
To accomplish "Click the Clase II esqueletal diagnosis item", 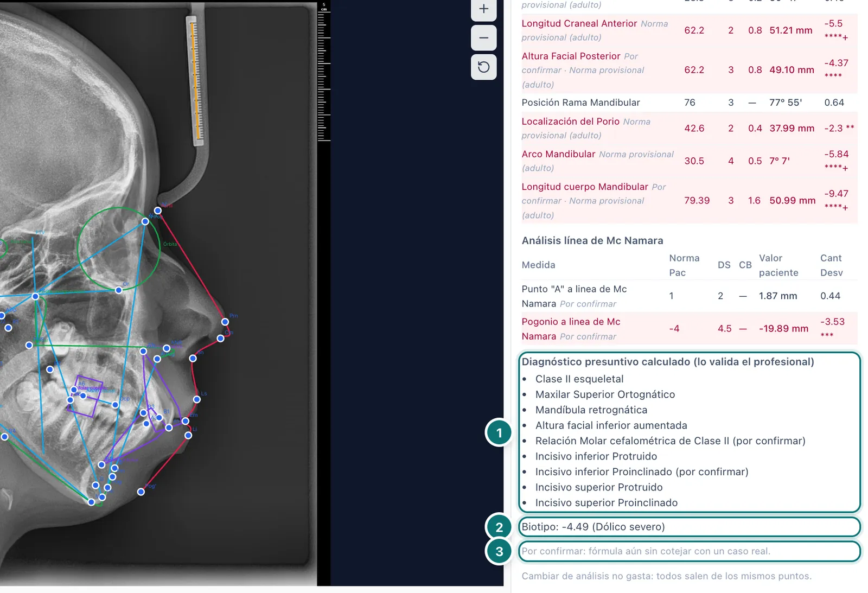I will [x=579, y=379].
